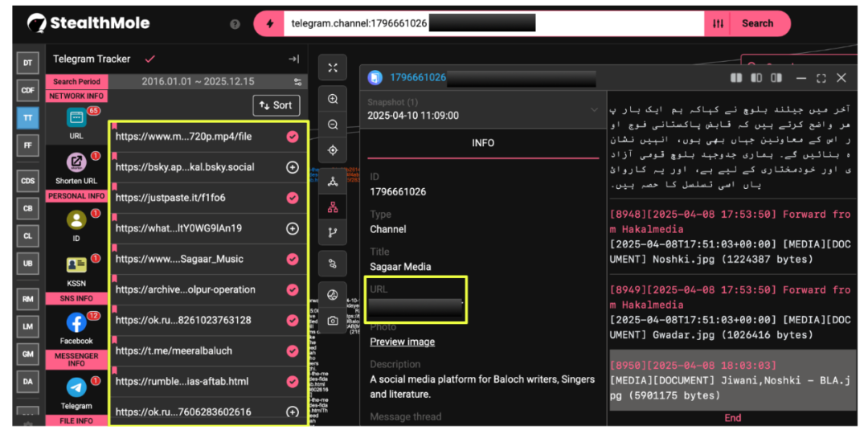Image resolution: width=868 pixels, height=434 pixels.
Task: Toggle the Telegram Tracker checkmark icon
Action: click(x=149, y=59)
